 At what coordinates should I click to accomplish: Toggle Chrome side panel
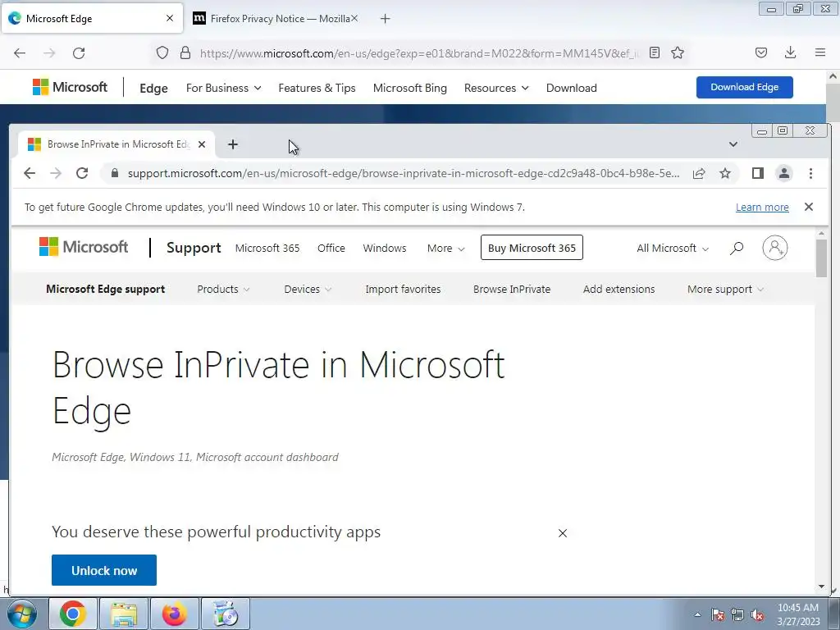757,173
